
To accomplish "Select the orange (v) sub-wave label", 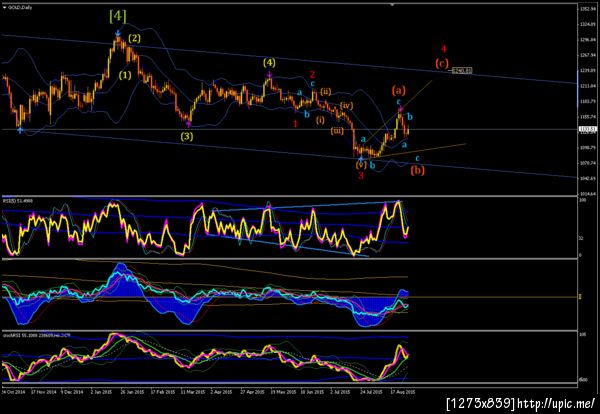I will click(x=361, y=165).
